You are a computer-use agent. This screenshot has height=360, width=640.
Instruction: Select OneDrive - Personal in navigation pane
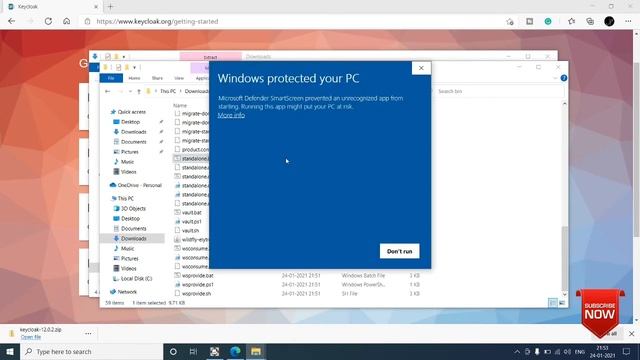pyautogui.click(x=139, y=185)
